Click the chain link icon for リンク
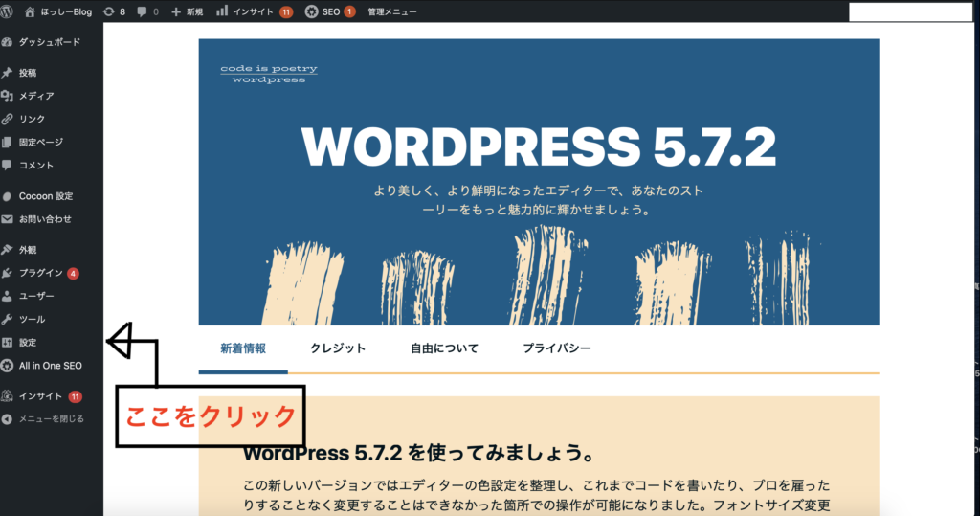 tap(7, 119)
